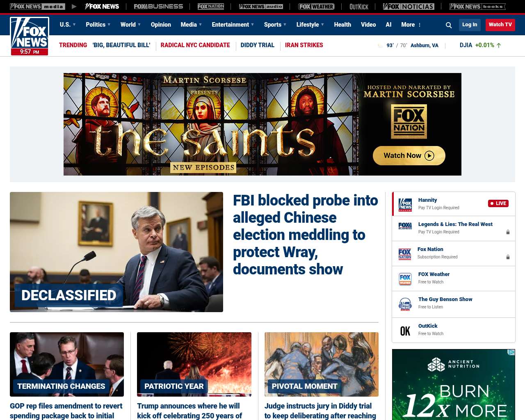Open DIDDY TRIAL trending link
Viewport: 525px width, 420px height.
[x=258, y=45]
